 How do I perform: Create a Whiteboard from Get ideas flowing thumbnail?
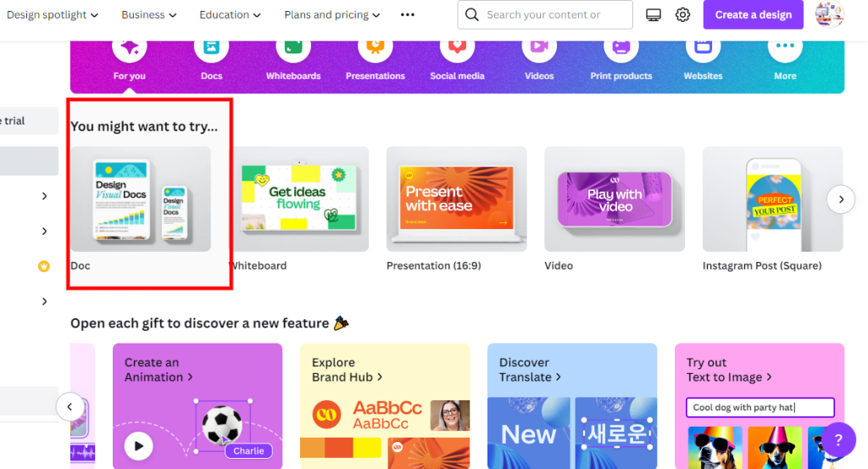(299, 199)
